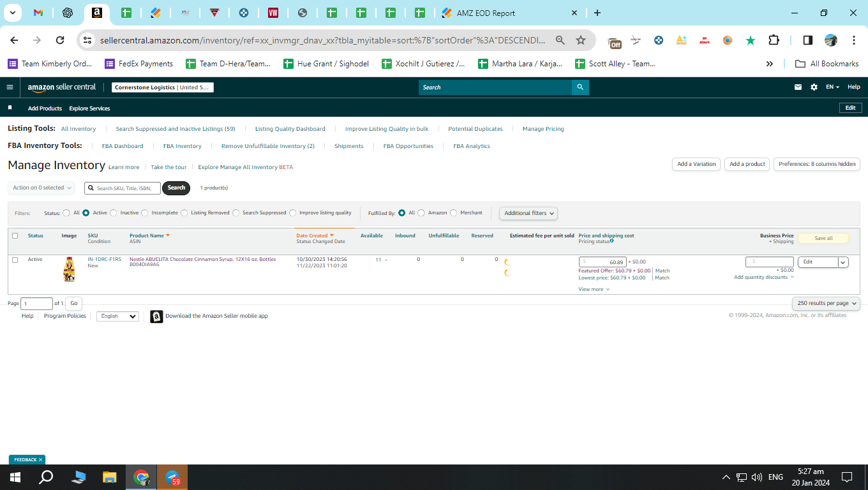Open the Action on 0 selected dropdown
This screenshot has height=490, width=868.
pos(41,188)
